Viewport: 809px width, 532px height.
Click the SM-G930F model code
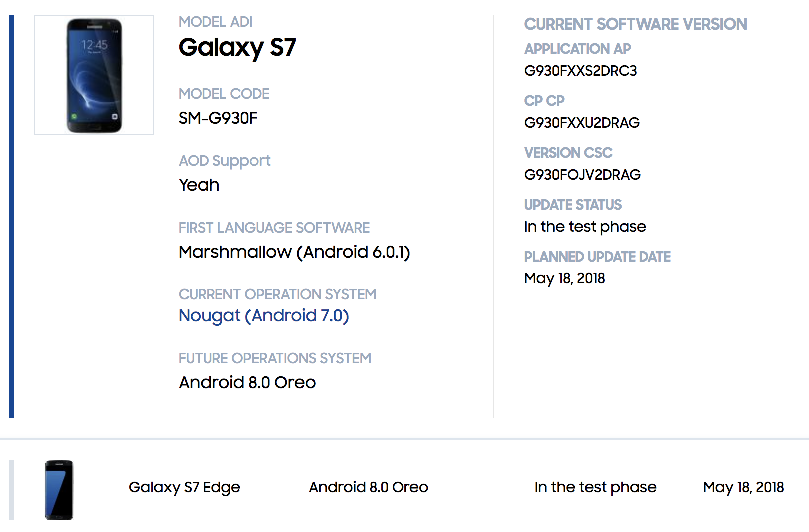tap(218, 118)
